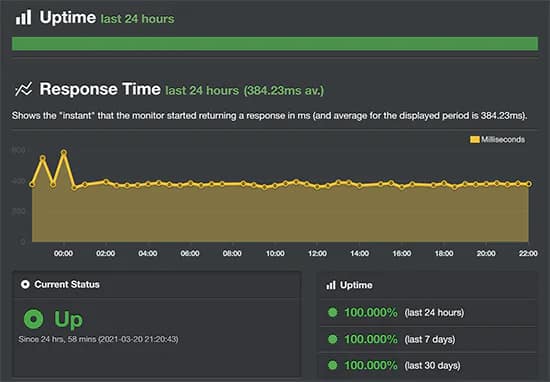
Task: Click the 12:00 time axis label
Action: pos(317,253)
